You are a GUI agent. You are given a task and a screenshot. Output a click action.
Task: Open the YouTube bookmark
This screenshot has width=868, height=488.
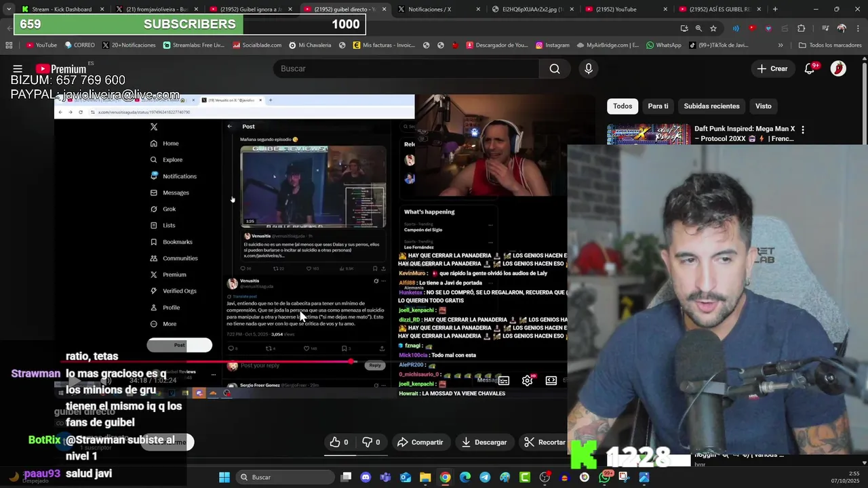click(x=41, y=45)
